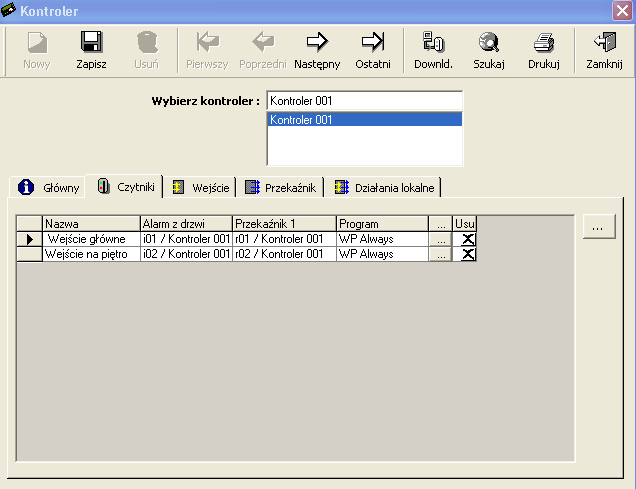Click the Przekaźnik 1 column header
This screenshot has height=489, width=636.
(284, 224)
